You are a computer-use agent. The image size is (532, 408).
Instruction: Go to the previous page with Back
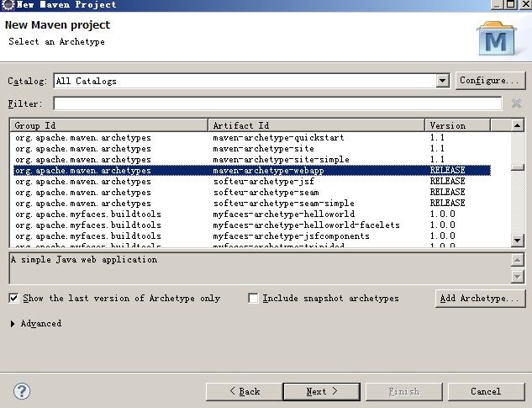coord(244,392)
